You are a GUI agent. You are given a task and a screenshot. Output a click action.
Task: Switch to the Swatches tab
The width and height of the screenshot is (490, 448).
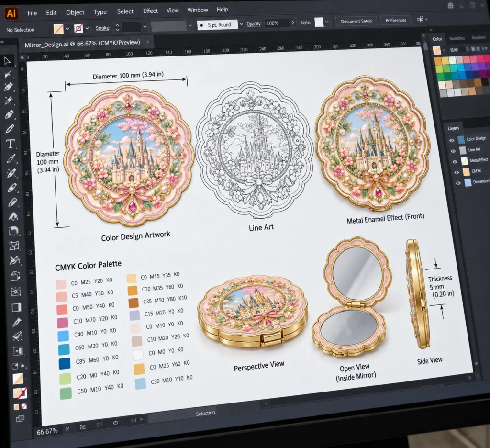click(457, 38)
